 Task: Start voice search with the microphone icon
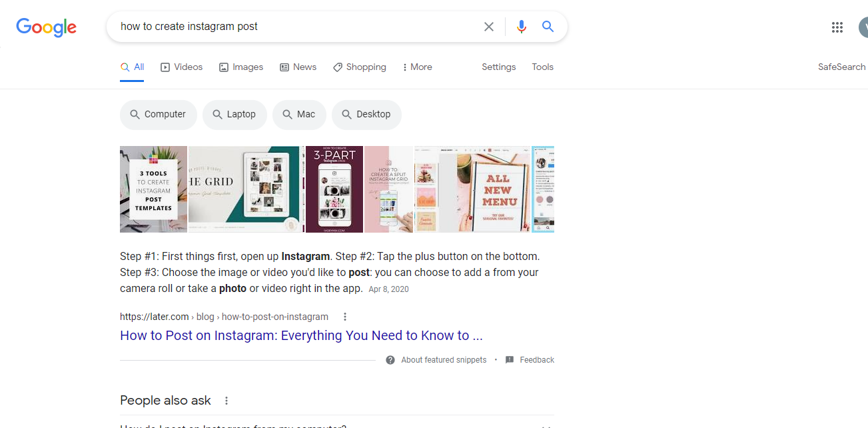[522, 27]
